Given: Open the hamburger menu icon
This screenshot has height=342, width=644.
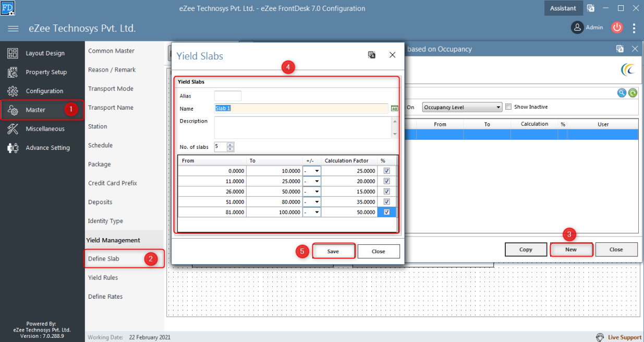Looking at the screenshot, I should click(x=14, y=28).
